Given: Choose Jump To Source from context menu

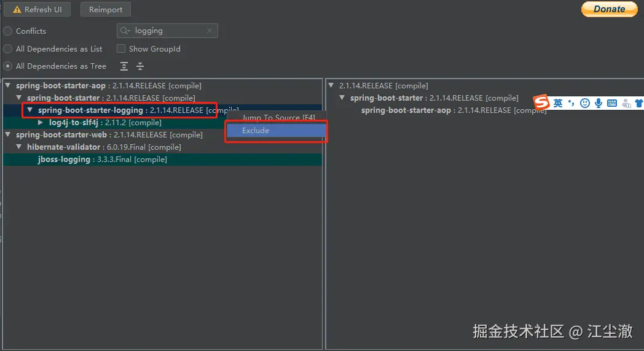Looking at the screenshot, I should point(277,117).
